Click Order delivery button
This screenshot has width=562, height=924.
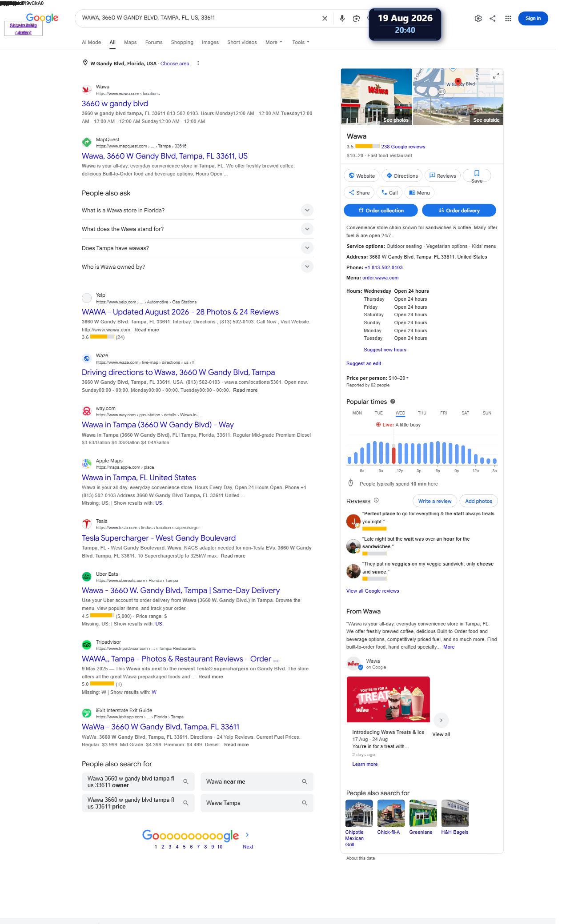(459, 210)
